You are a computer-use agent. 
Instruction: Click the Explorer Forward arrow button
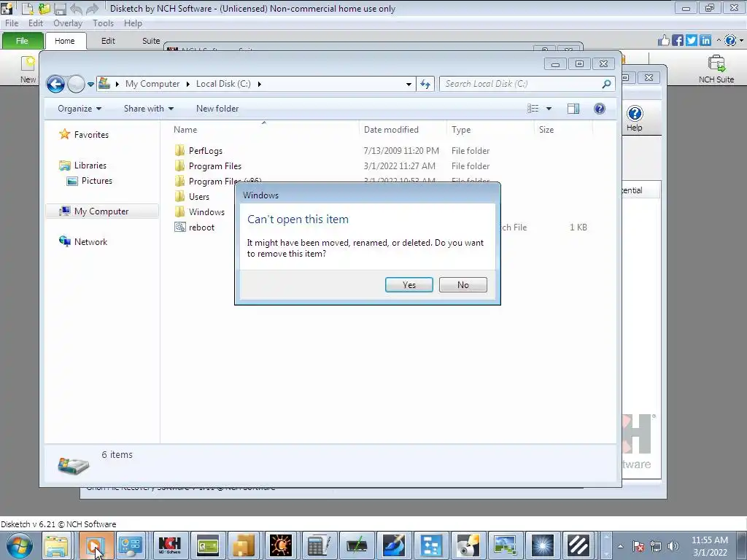coord(76,85)
